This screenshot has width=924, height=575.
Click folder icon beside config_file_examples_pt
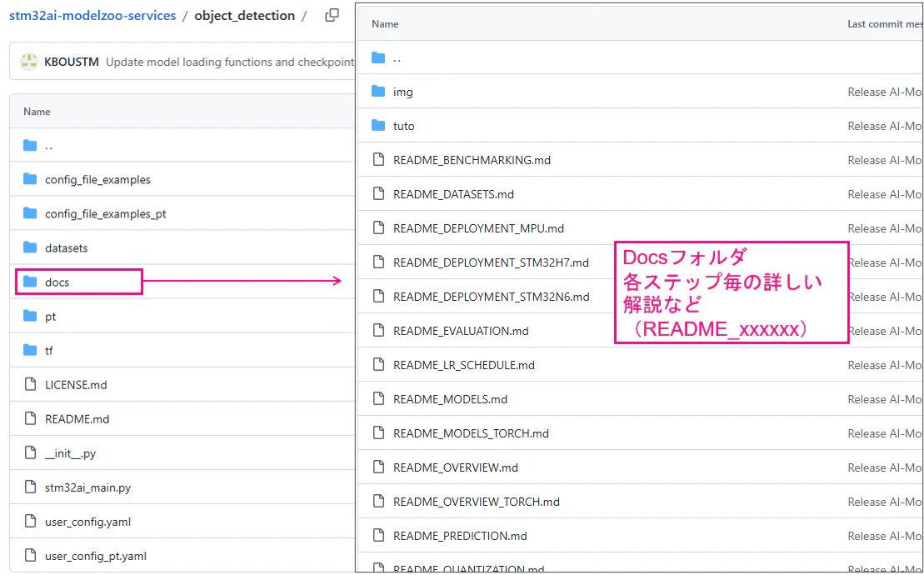30,213
